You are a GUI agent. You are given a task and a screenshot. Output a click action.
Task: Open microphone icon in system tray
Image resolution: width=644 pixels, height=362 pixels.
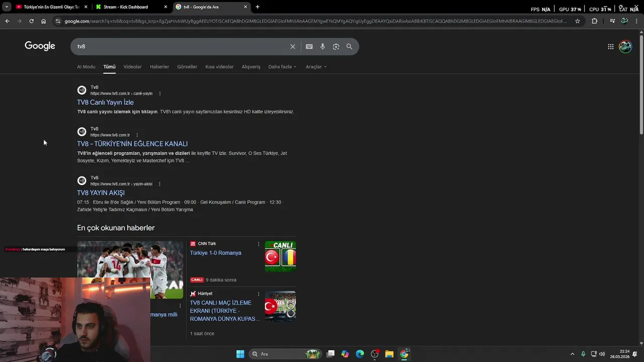pos(583,354)
